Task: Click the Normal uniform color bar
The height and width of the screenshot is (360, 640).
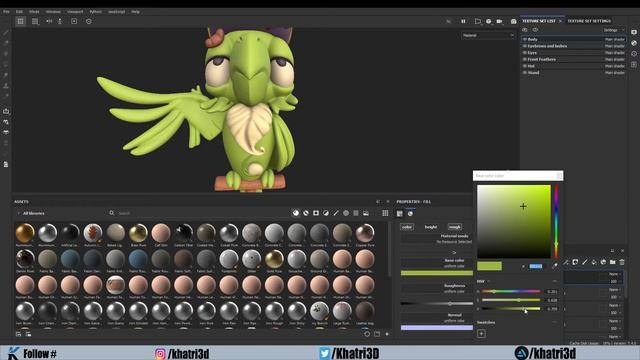Action: [436, 327]
